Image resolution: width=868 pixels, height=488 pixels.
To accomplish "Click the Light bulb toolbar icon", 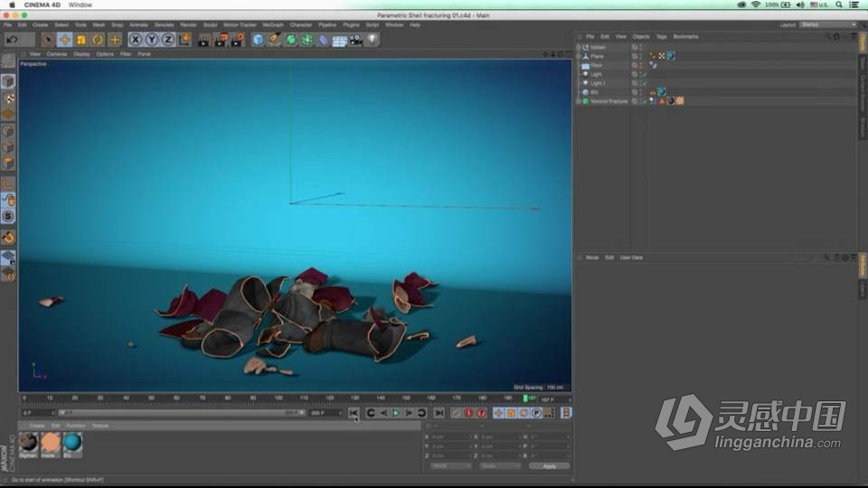I will (x=372, y=40).
